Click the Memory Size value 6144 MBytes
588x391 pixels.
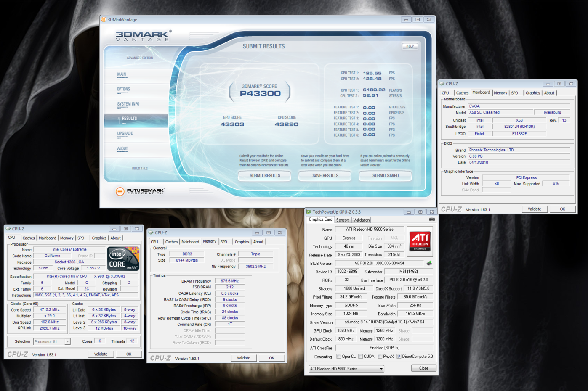(186, 260)
